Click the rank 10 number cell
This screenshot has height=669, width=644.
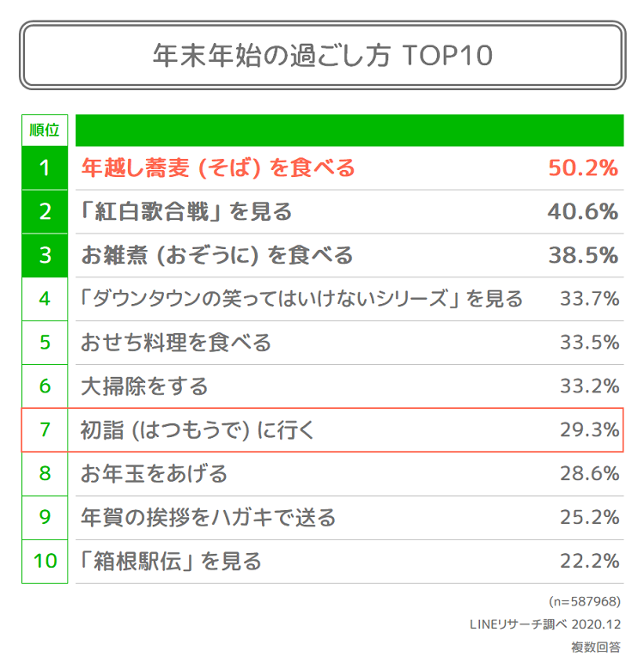coord(45,561)
